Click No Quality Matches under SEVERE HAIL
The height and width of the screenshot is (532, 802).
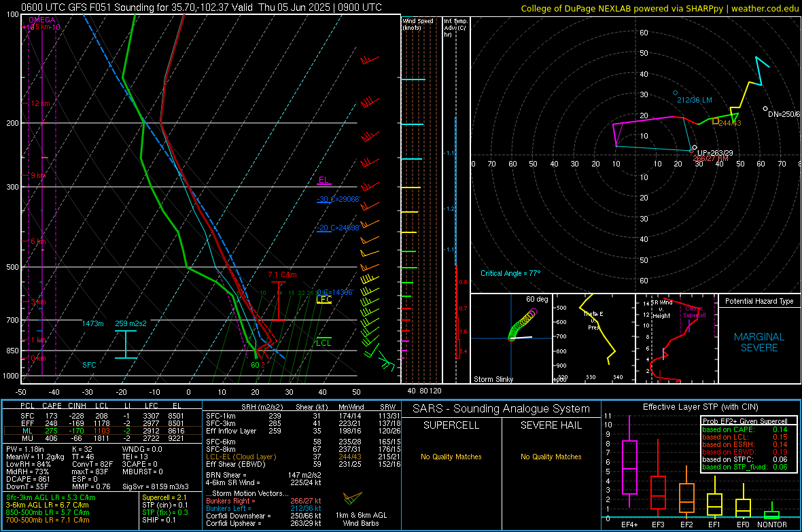pyautogui.click(x=551, y=457)
